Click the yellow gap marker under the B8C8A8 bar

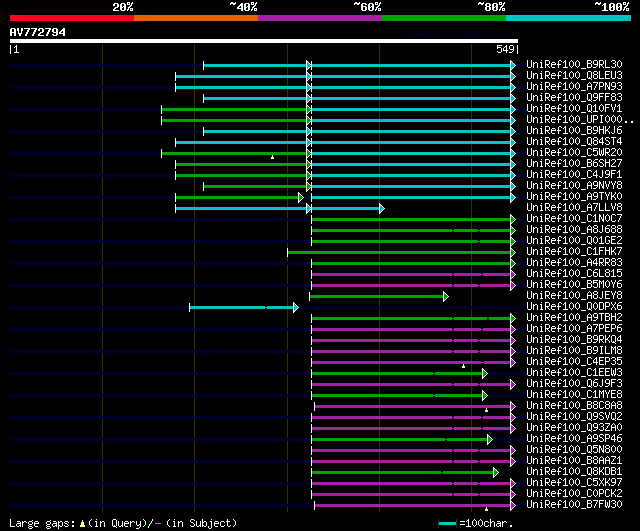pyautogui.click(x=486, y=410)
